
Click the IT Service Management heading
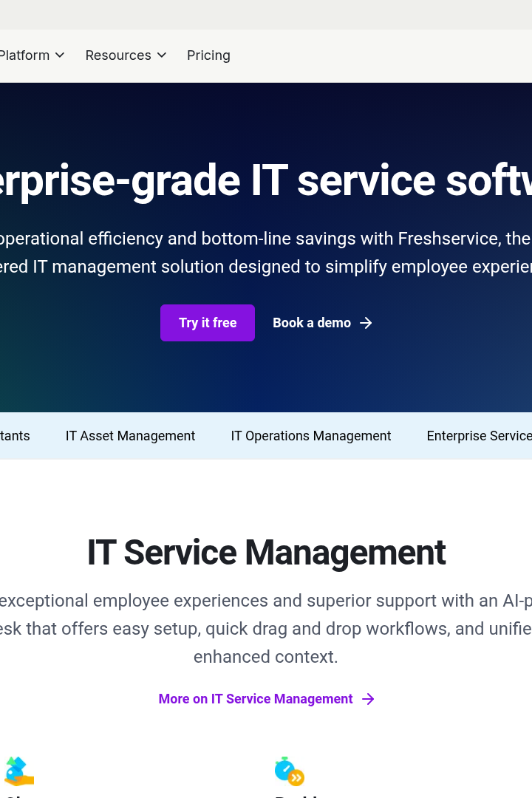tap(266, 552)
